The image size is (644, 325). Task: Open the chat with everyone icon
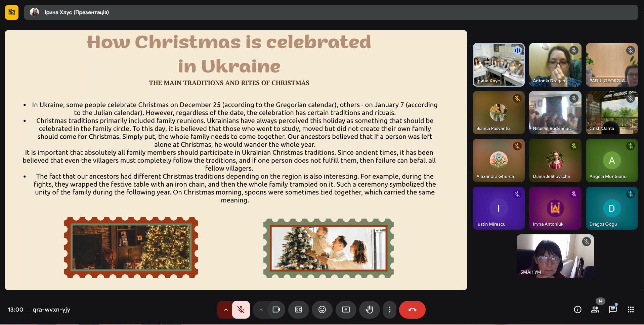click(613, 310)
